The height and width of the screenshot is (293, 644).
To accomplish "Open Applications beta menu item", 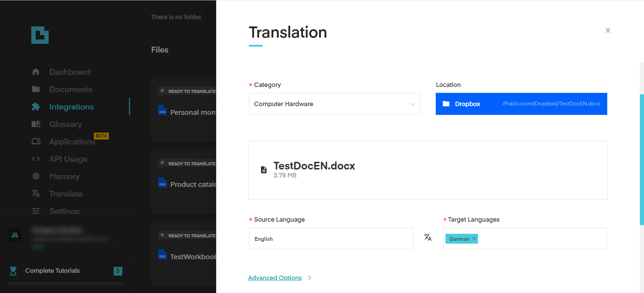I will (72, 142).
